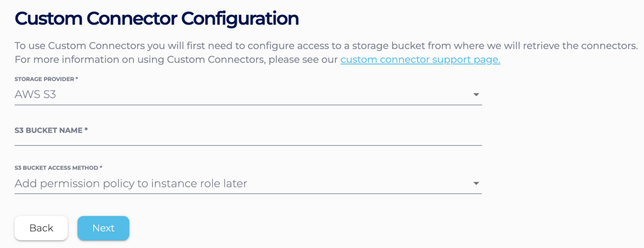Click the required asterisk beside S3 Bucket Name

click(x=86, y=130)
